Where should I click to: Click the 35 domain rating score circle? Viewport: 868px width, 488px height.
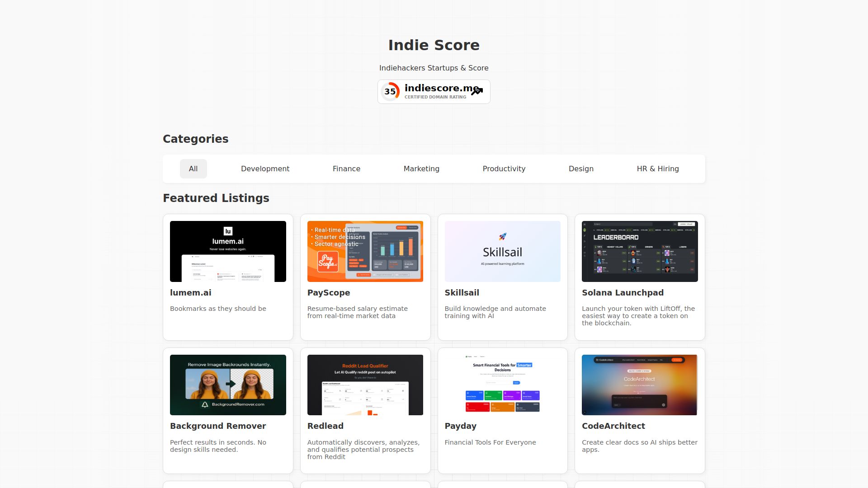coord(390,92)
